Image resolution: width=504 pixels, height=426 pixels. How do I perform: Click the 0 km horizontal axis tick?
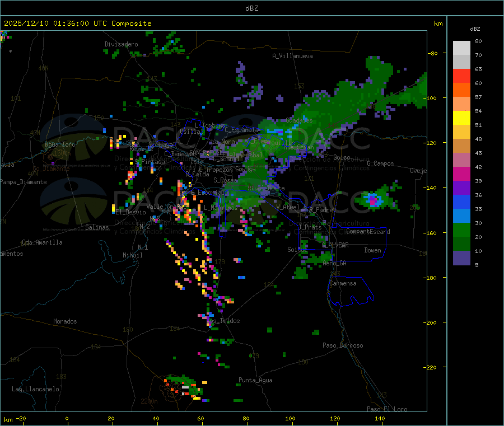67,419
